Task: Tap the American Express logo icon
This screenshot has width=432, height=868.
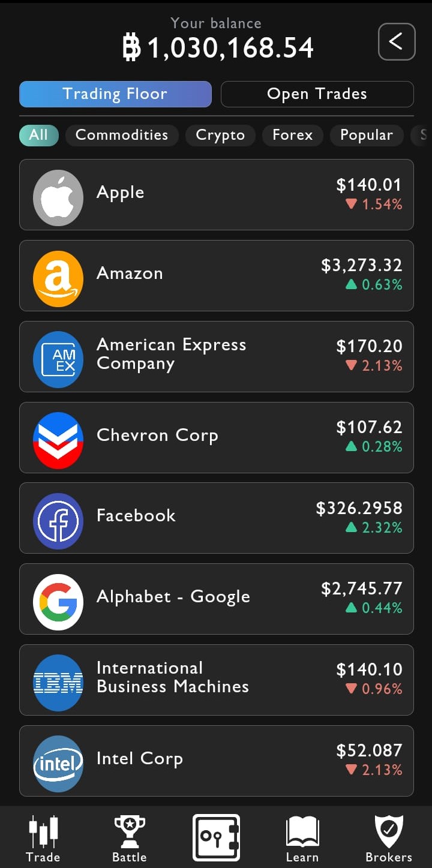Action: [58, 359]
